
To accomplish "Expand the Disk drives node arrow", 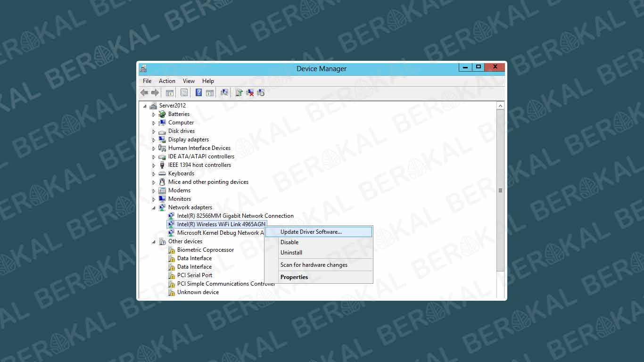I will (154, 132).
